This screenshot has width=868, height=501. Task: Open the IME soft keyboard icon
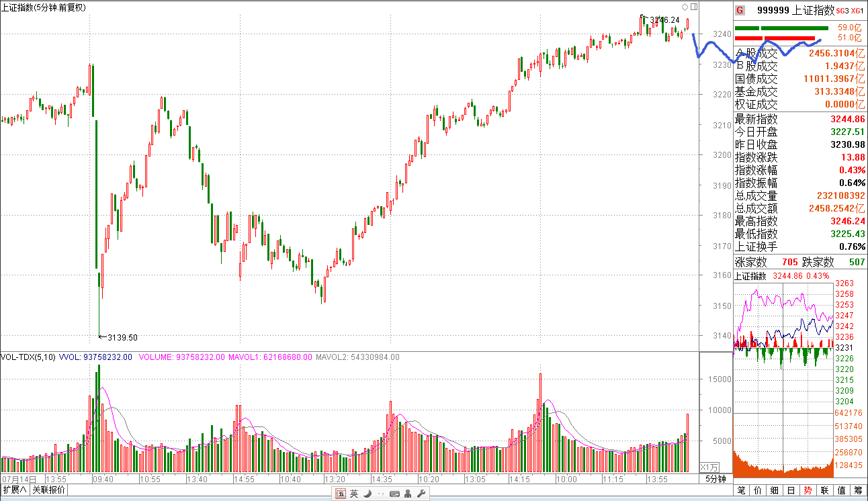pos(394,494)
